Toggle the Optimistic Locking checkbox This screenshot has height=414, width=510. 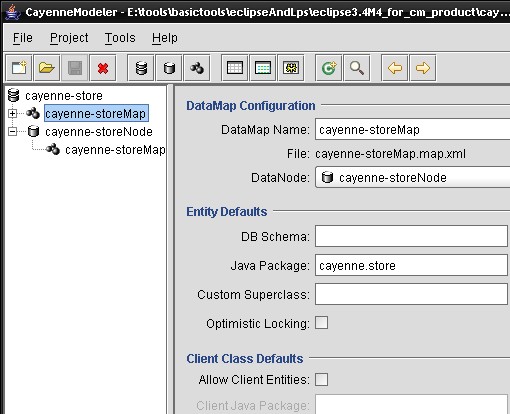tap(322, 323)
